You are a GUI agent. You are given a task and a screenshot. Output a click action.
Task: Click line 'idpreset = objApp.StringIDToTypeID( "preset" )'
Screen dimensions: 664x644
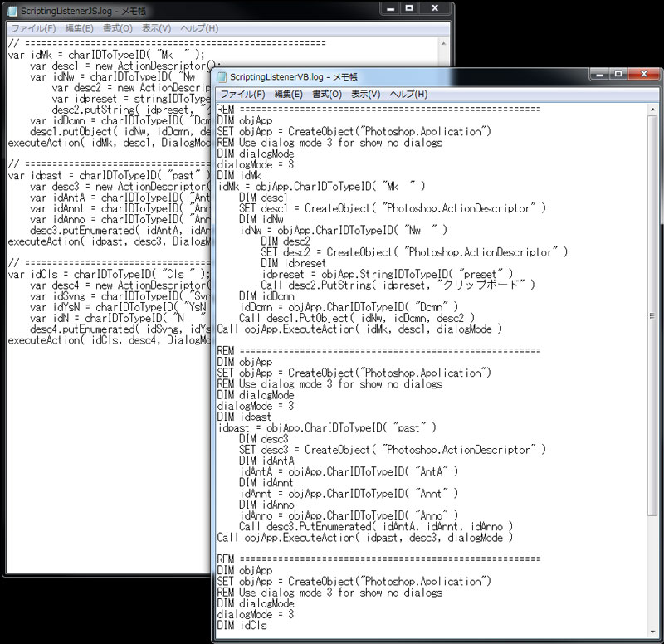tap(387, 274)
